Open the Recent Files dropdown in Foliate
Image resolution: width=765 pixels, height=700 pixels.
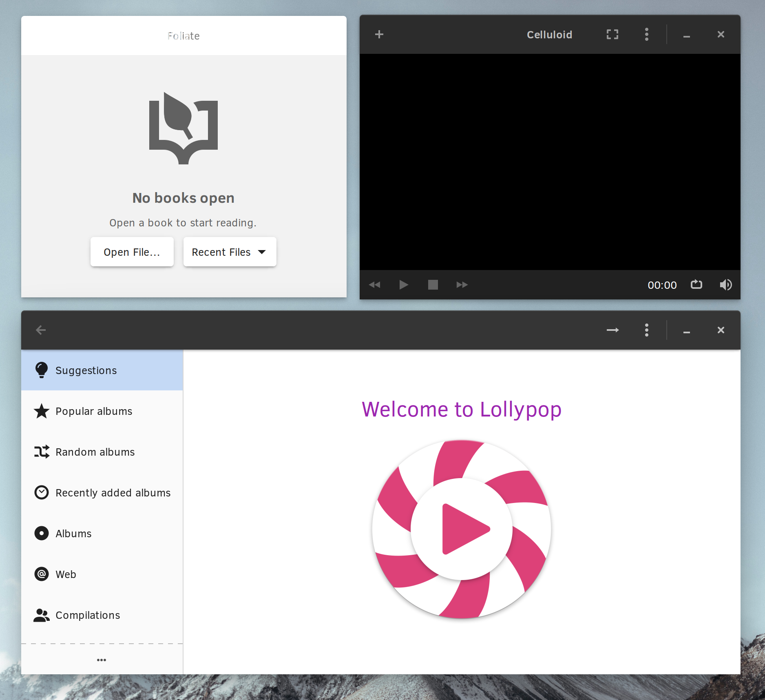230,252
